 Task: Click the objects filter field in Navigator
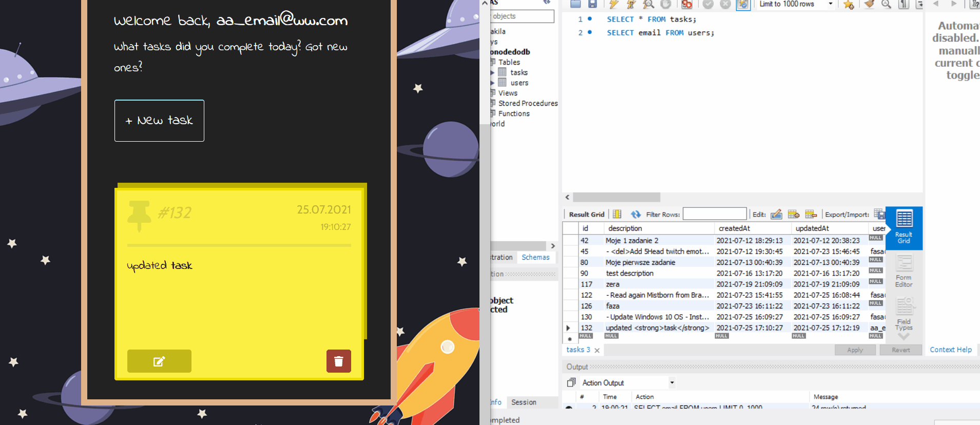coord(522,16)
